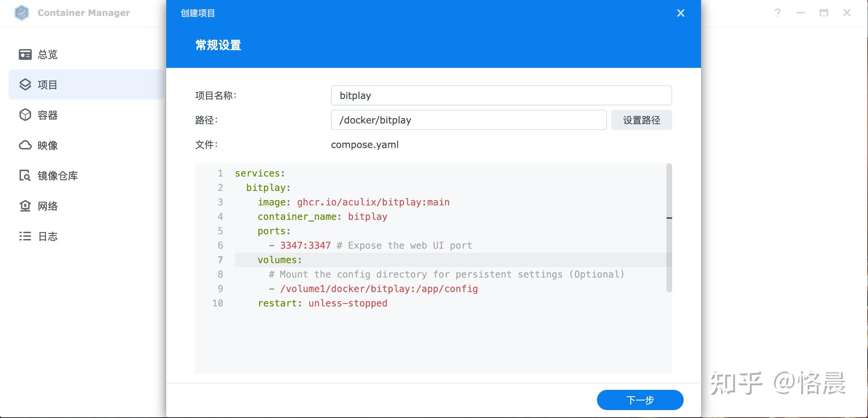
Task: Click the 项目 project layers icon
Action: 25,85
